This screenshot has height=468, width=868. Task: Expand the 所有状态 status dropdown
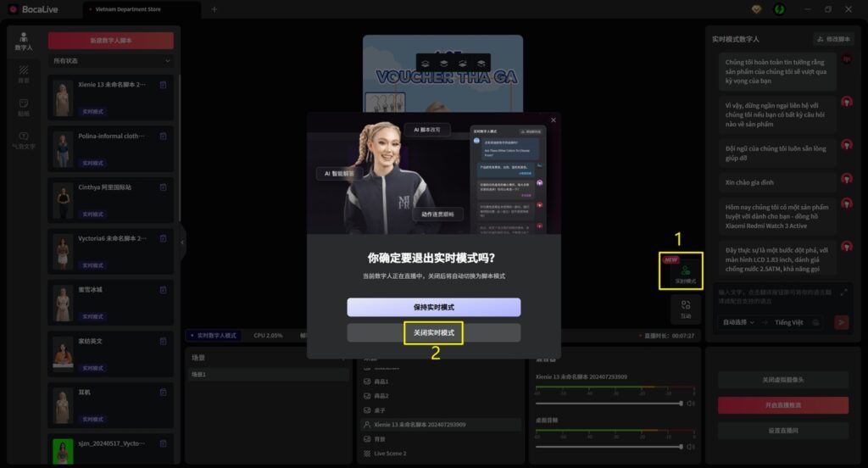pyautogui.click(x=111, y=61)
